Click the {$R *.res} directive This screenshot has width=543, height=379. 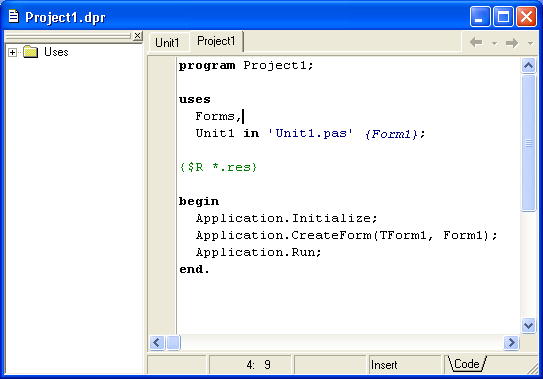tap(218, 168)
